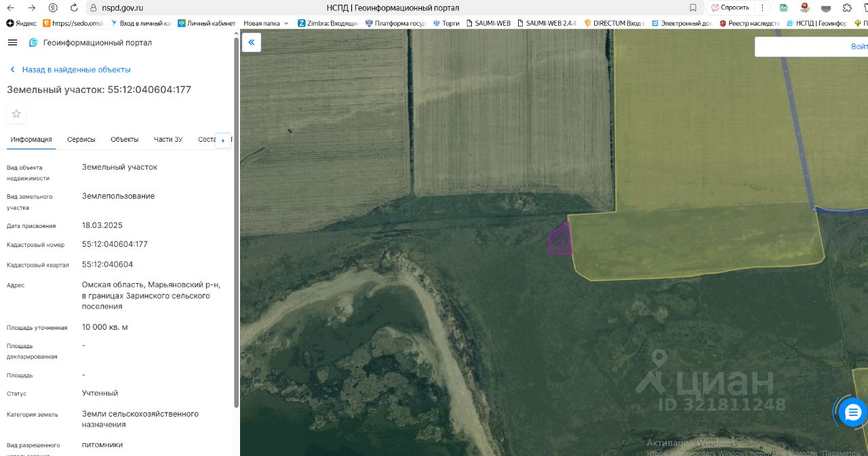
Task: Go back via Назад в найденные объекты
Action: click(x=70, y=69)
